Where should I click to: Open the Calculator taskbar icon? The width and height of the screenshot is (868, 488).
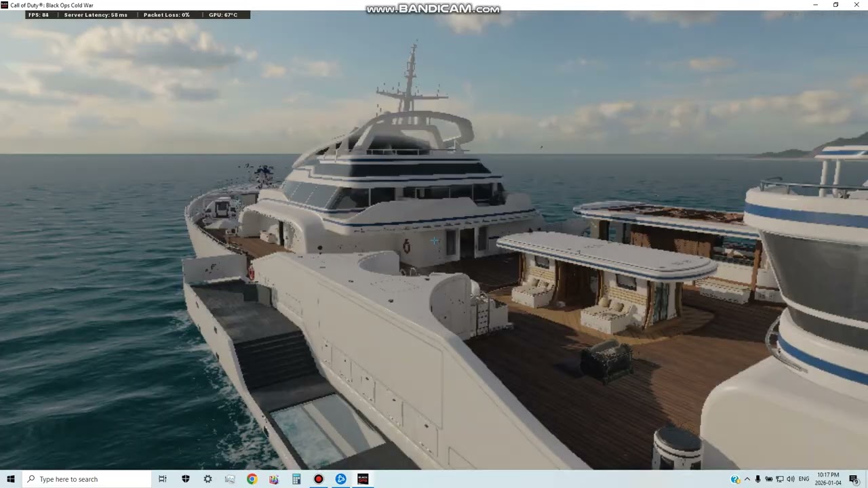pos(296,479)
